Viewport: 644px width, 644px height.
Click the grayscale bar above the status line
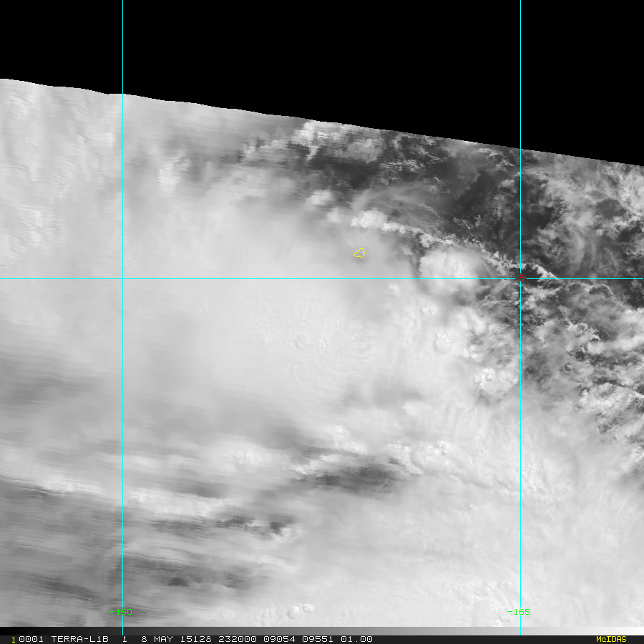[322, 630]
